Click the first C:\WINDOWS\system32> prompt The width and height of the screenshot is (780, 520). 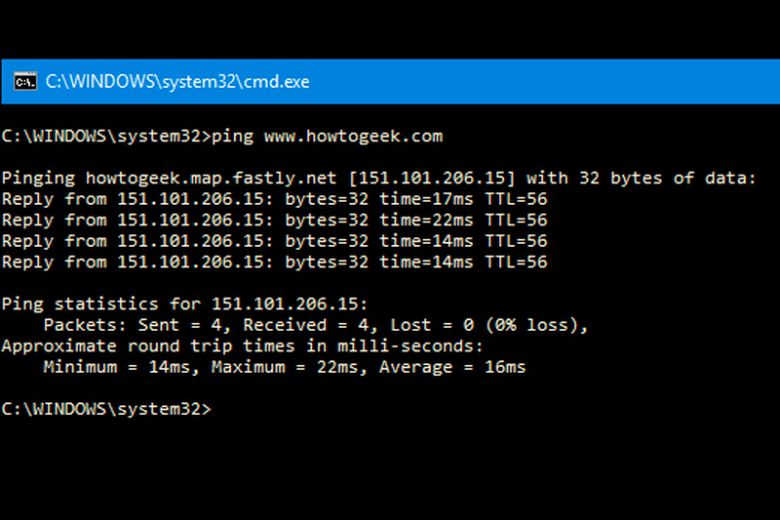click(106, 136)
